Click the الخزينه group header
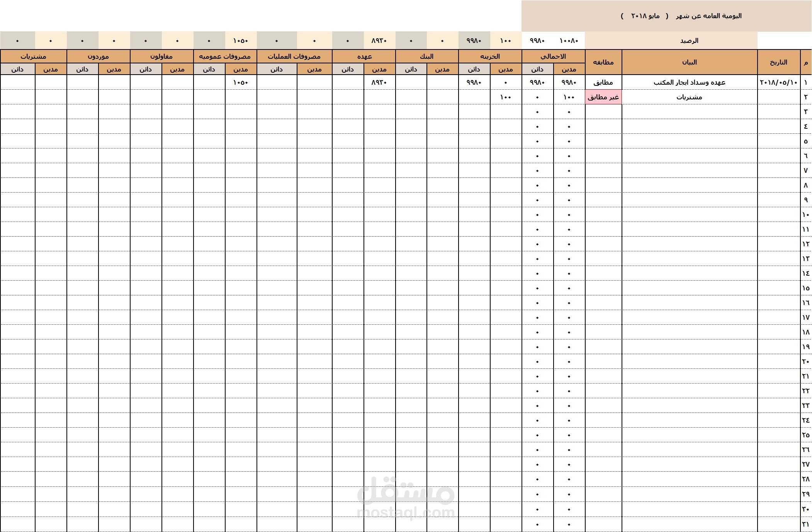Screen dimensions: 812x532 click(x=490, y=56)
